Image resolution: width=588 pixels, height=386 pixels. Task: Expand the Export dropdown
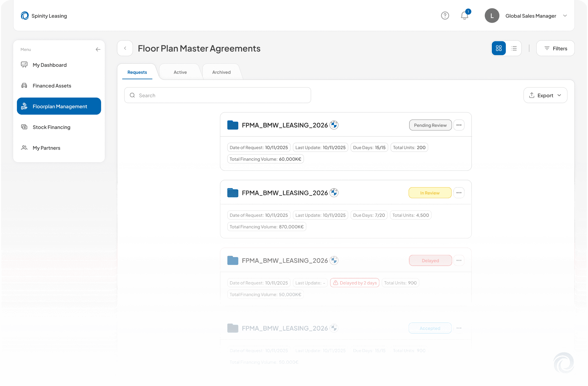(x=545, y=95)
